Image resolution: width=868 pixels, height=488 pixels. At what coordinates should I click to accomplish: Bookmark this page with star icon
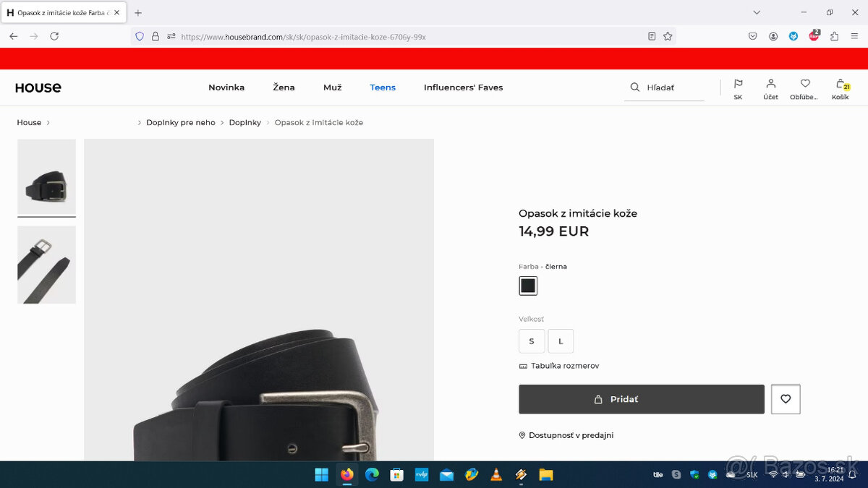pos(668,36)
